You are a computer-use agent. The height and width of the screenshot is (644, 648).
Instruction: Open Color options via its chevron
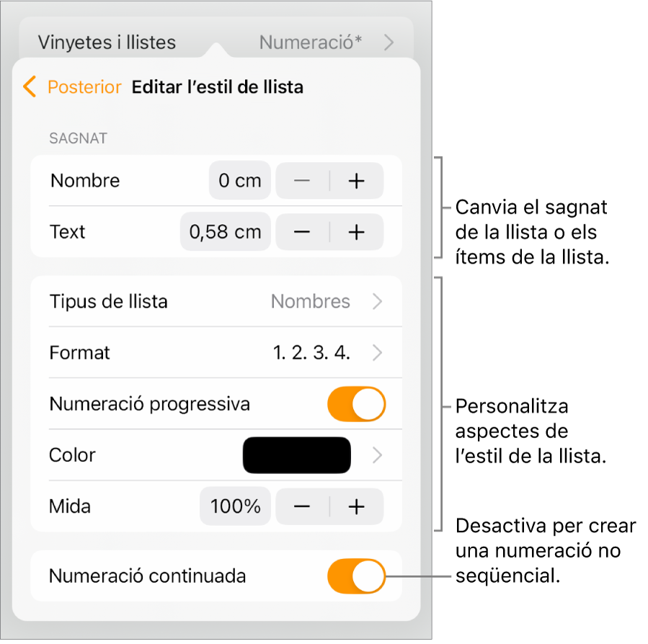(x=377, y=455)
